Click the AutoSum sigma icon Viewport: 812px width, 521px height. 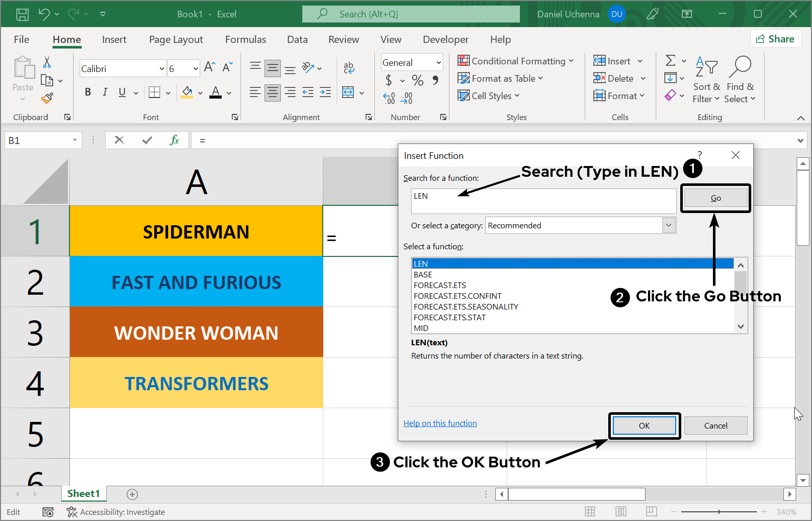671,61
